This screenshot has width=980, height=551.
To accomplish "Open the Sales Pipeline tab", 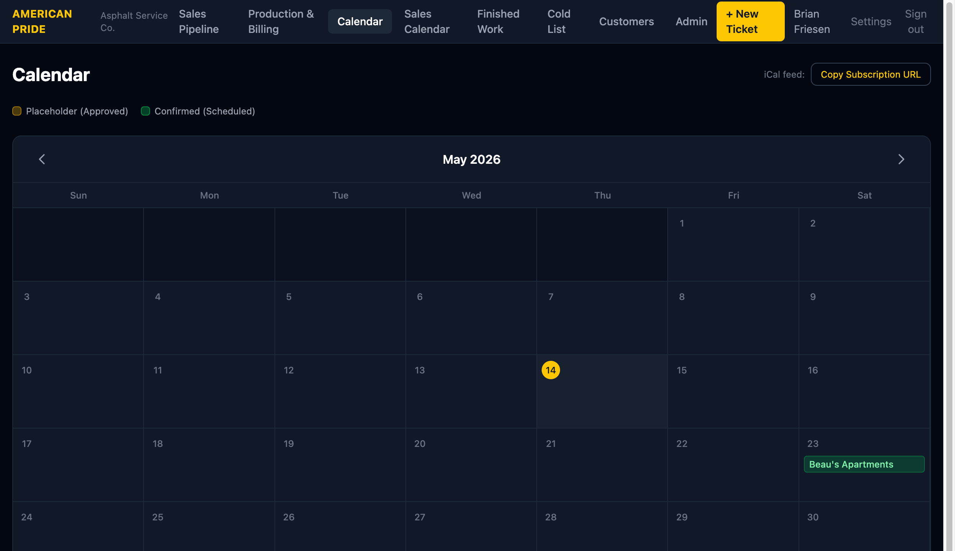I will pyautogui.click(x=199, y=21).
